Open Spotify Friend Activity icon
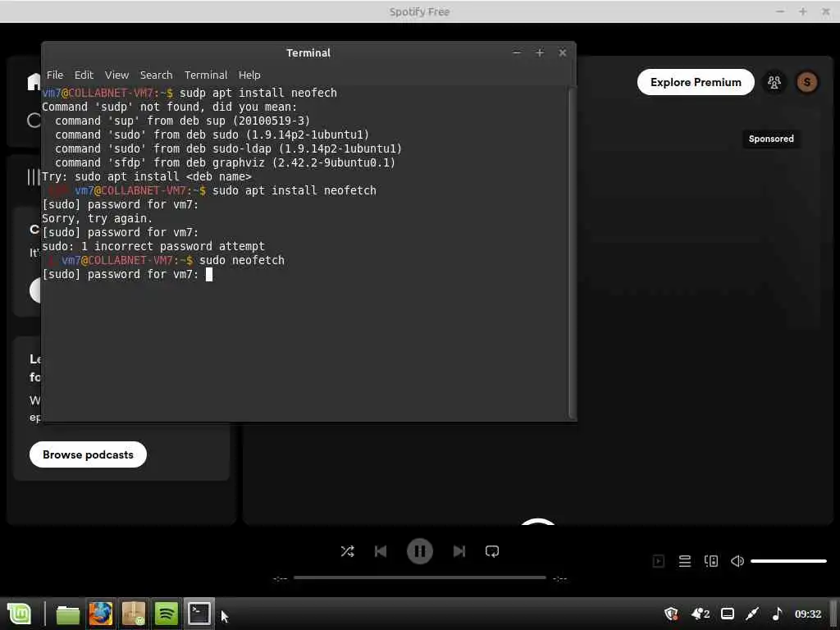Viewport: 840px width, 630px height. click(x=774, y=82)
